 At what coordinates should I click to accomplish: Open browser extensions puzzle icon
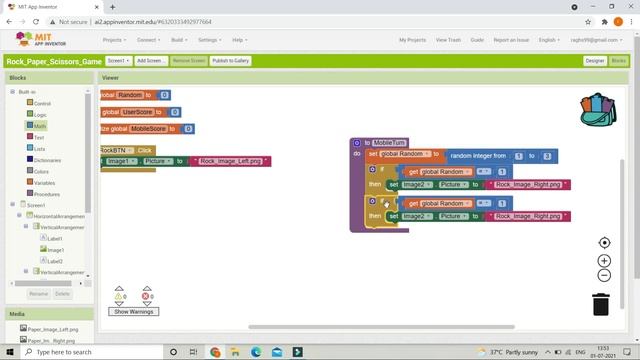click(604, 22)
